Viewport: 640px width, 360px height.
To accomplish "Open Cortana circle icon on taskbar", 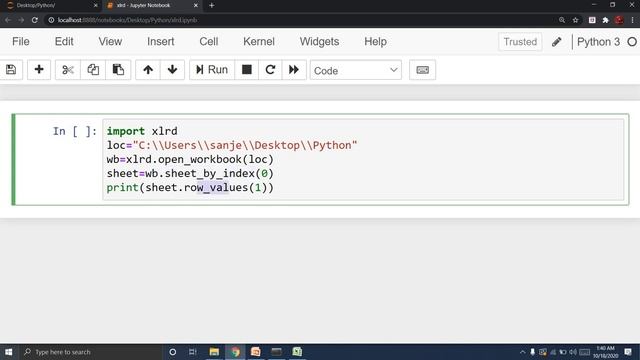I will [172, 352].
